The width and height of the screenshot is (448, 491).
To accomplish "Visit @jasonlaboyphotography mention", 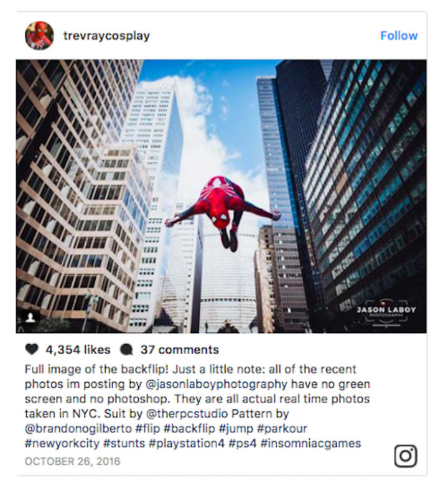I will (x=217, y=384).
